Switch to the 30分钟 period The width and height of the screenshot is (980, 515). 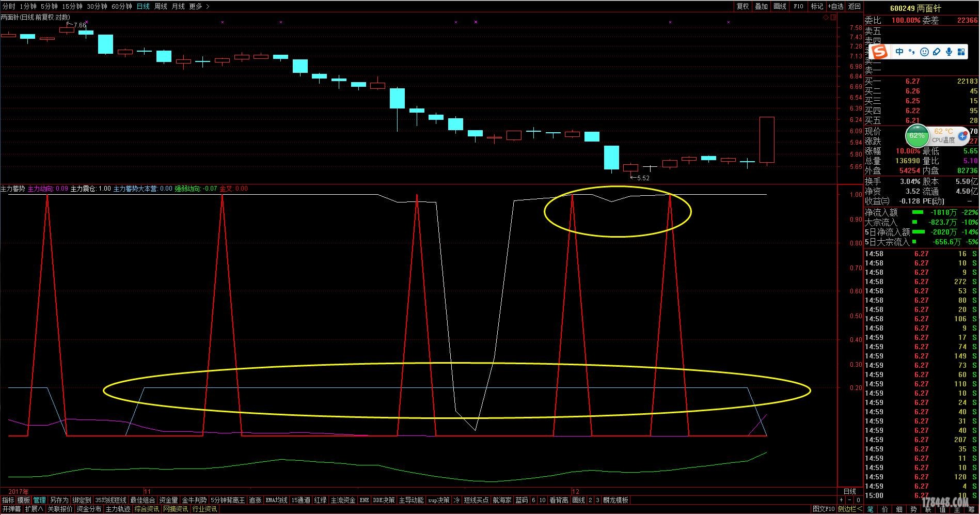[97, 6]
